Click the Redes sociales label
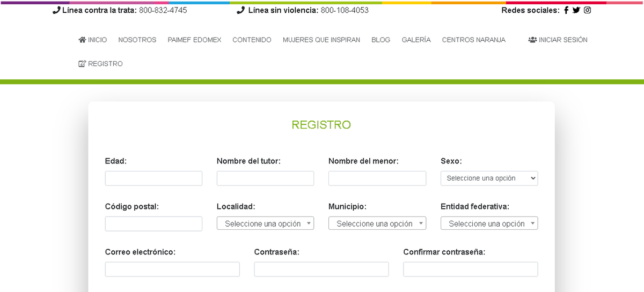 [x=530, y=10]
